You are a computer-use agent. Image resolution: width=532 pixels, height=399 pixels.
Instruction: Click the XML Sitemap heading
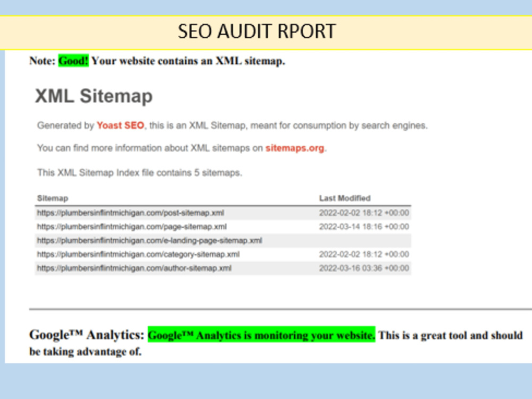(94, 96)
